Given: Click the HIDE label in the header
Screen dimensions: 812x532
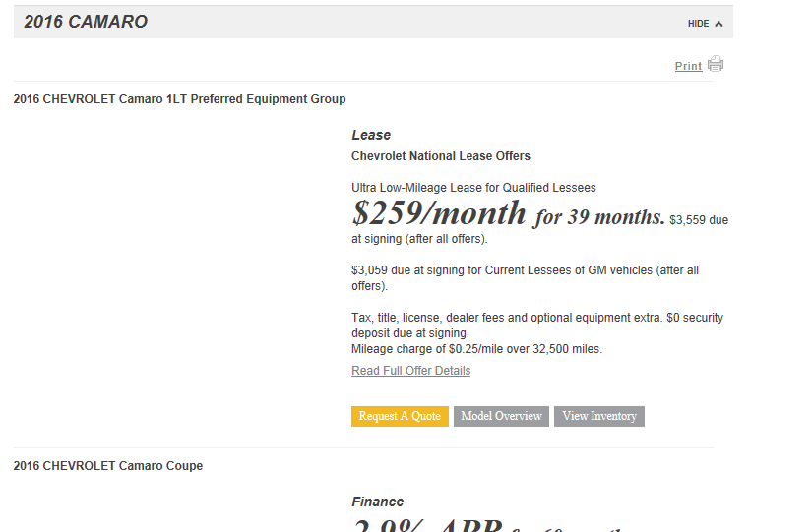Looking at the screenshot, I should [x=698, y=24].
